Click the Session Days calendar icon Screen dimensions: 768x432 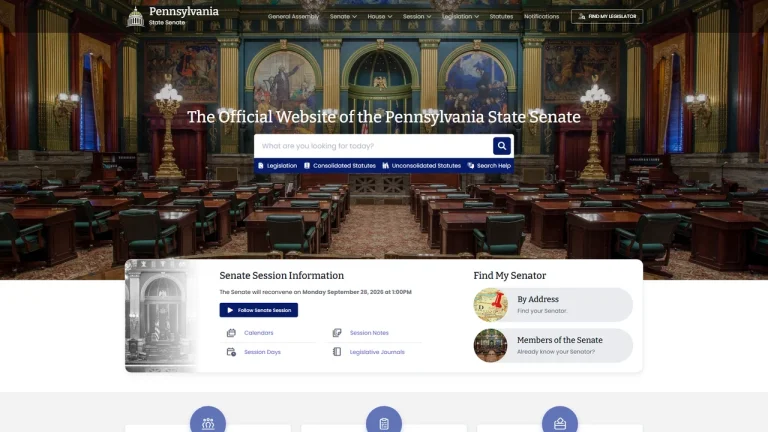click(231, 352)
